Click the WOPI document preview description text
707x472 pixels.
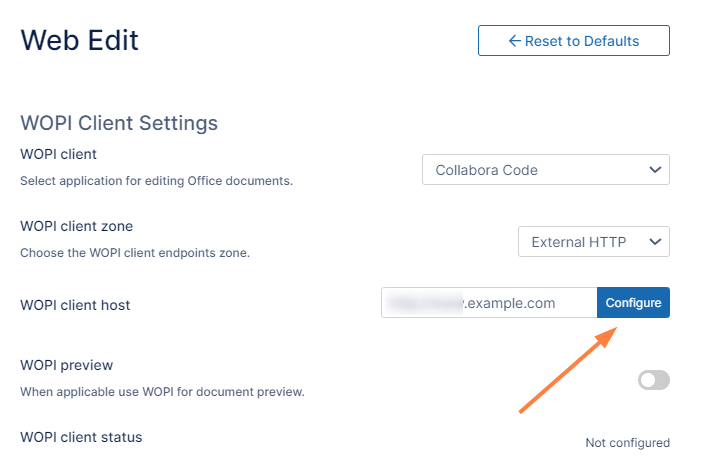pos(162,391)
